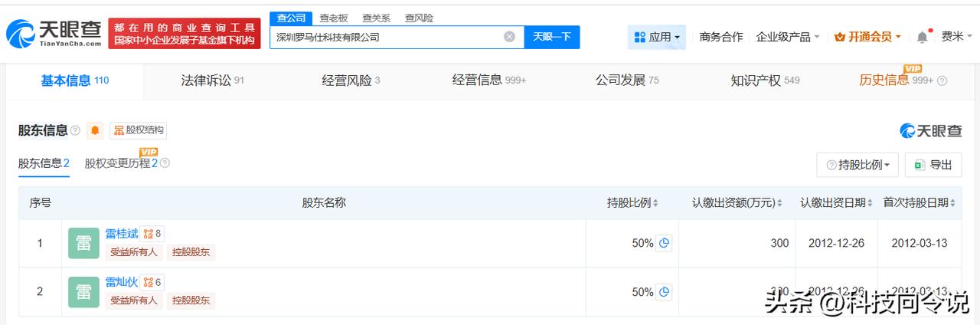
Task: Open shareholder 雷桂斌 profile link
Action: coord(122,234)
